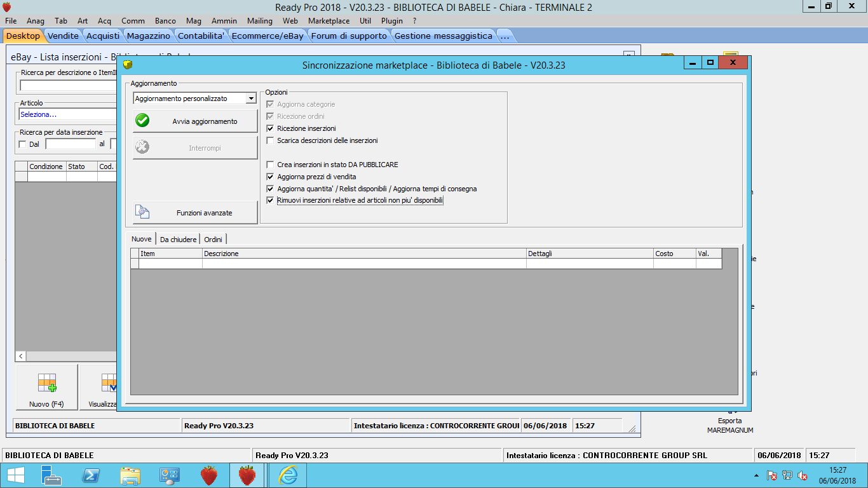This screenshot has width=868, height=488.
Task: Toggle the Ricezione ordini checkbox
Action: click(271, 116)
